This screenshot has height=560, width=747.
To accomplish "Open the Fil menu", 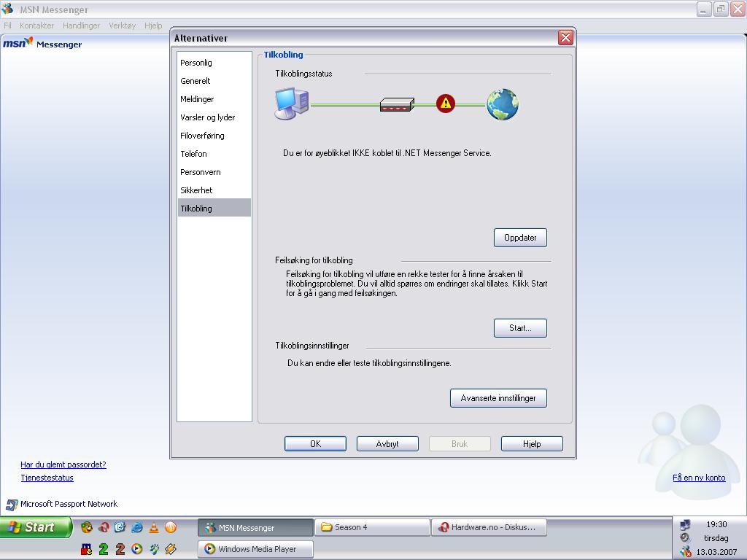I will coord(7,26).
